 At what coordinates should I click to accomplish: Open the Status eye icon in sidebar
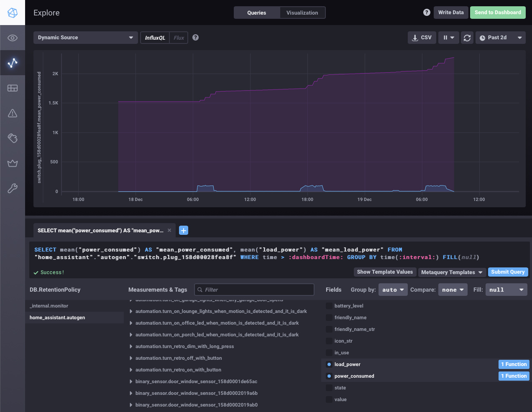coord(13,38)
